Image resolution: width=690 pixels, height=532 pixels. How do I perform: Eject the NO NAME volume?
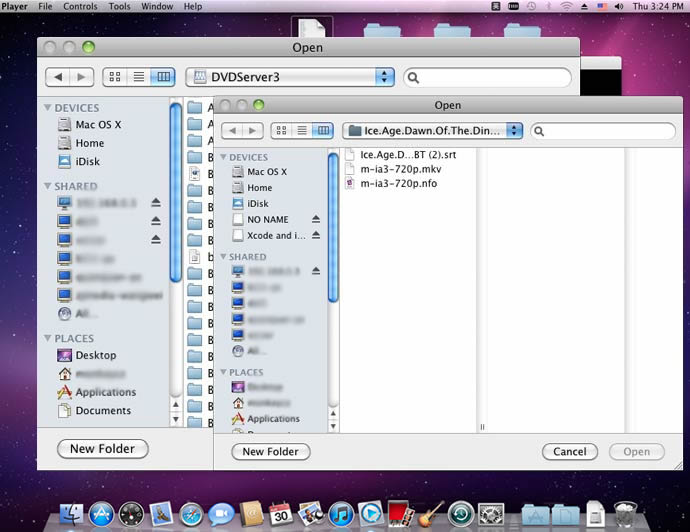click(x=316, y=219)
